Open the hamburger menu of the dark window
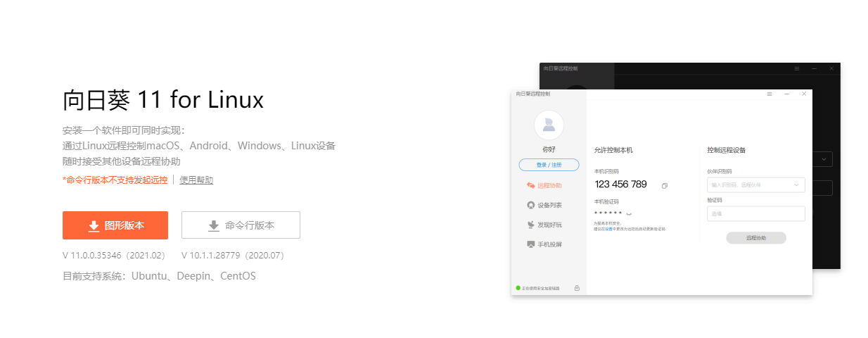This screenshot has width=868, height=338. (797, 68)
